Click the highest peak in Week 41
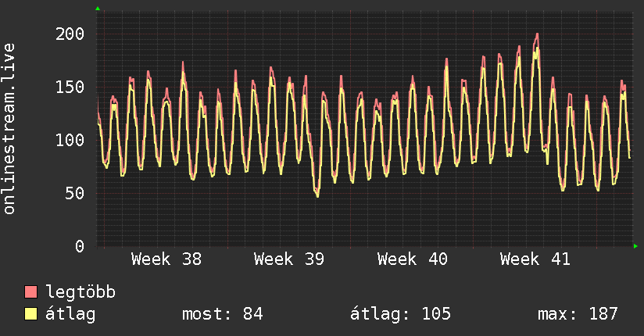 click(x=537, y=34)
